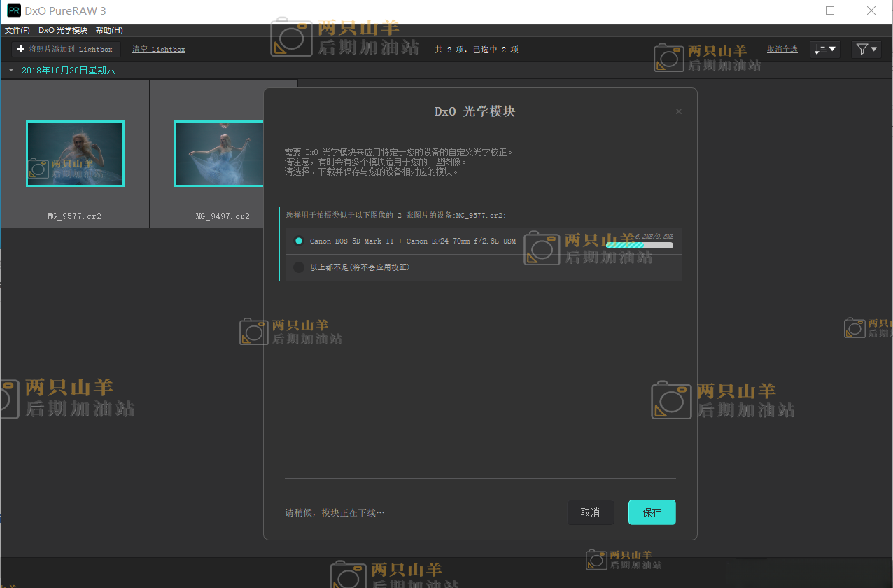Screen dimensions: 893x588
Task: Click the module download progress bar
Action: coord(639,245)
